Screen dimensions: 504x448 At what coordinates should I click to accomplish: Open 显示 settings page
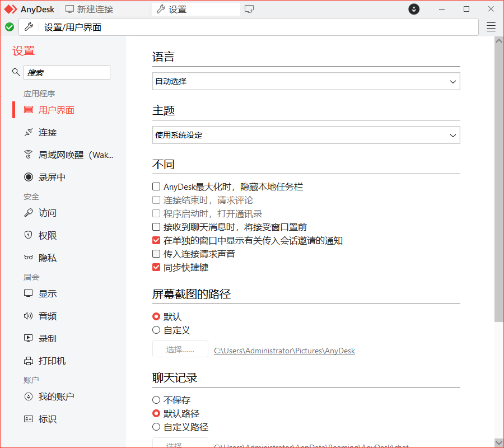48,293
